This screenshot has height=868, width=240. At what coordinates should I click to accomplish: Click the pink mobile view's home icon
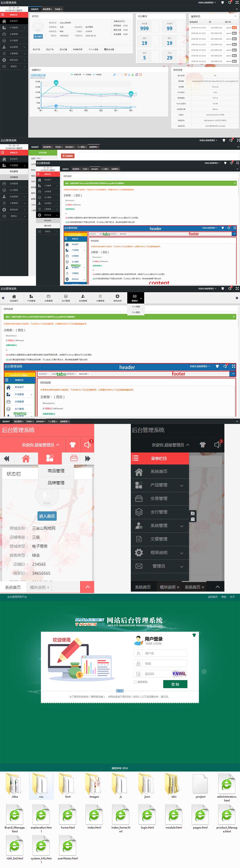(x=26, y=458)
